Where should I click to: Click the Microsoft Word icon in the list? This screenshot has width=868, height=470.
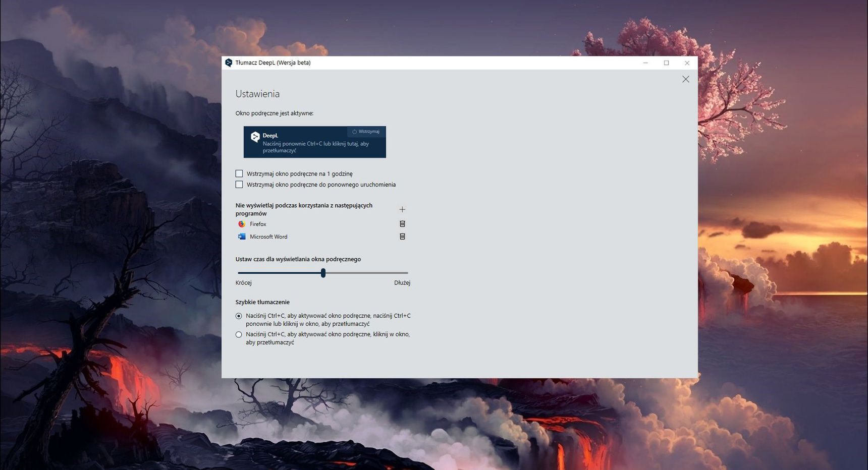(242, 237)
